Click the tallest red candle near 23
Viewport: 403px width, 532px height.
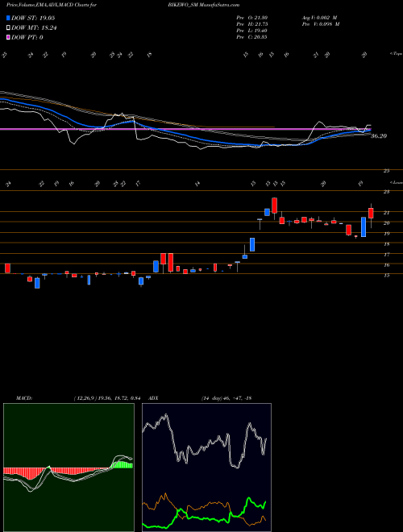click(274, 206)
